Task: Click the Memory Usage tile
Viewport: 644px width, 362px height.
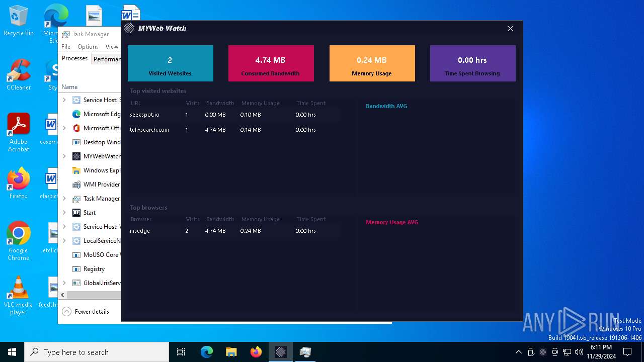Action: click(x=372, y=63)
